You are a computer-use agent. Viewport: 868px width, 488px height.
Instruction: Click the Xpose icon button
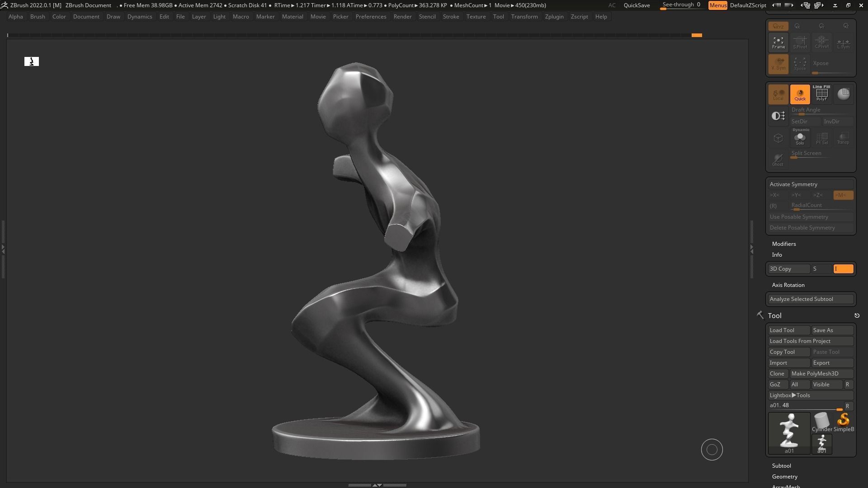[x=800, y=64]
